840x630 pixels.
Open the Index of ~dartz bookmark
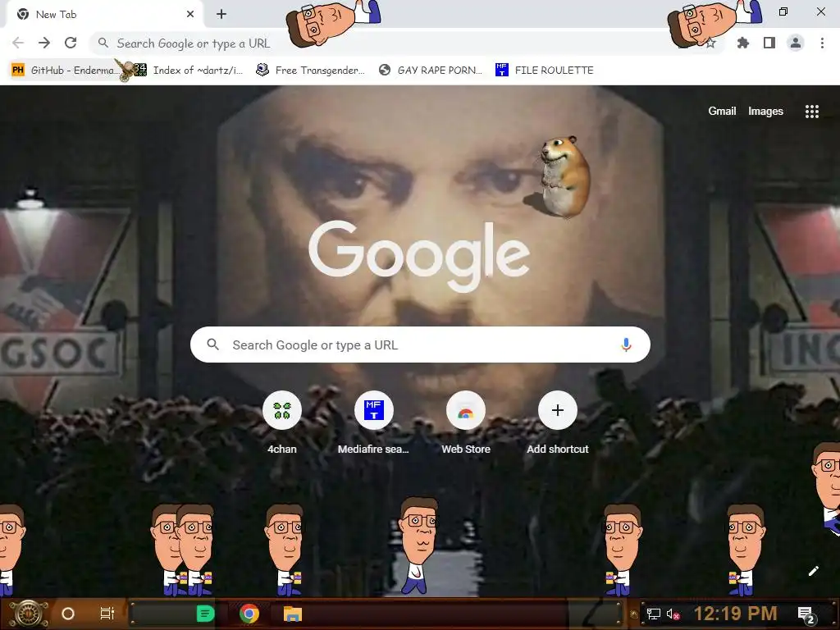[x=188, y=71]
